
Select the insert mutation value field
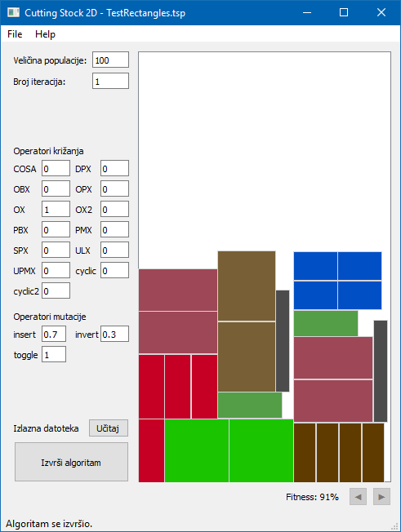click(x=54, y=334)
